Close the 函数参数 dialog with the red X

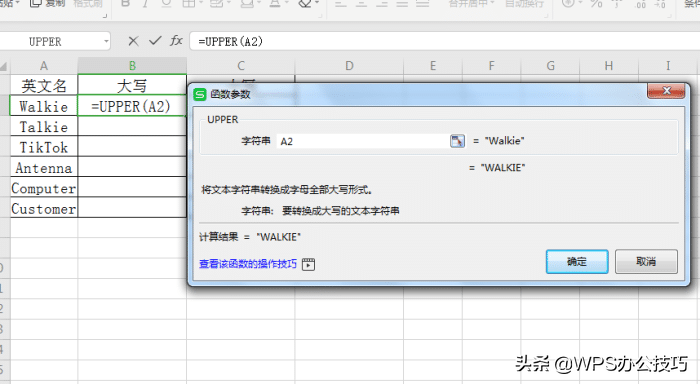coord(666,91)
